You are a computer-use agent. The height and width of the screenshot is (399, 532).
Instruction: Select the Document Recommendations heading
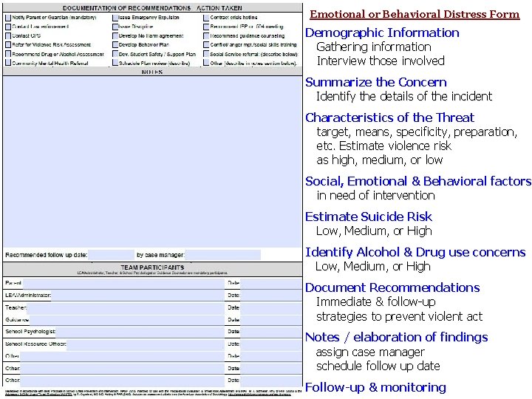[392, 287]
